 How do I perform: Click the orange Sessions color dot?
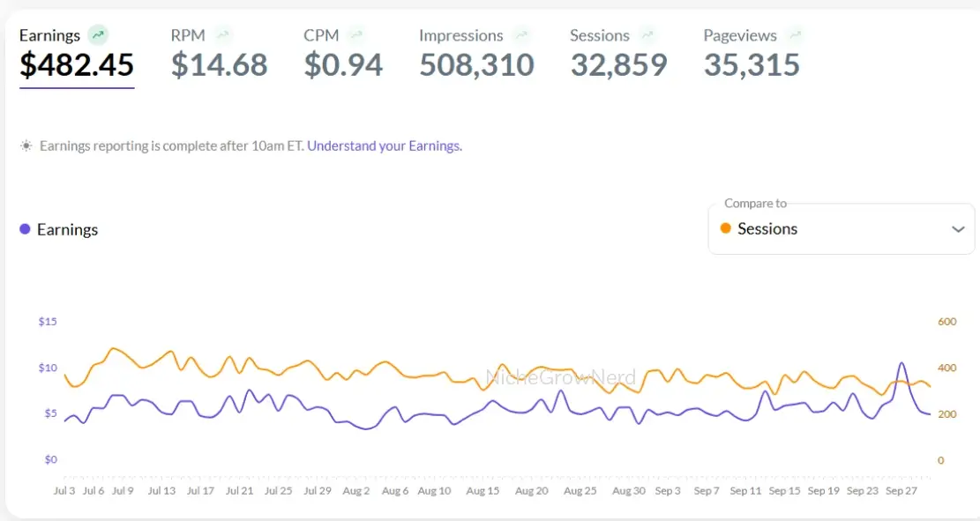(x=726, y=228)
